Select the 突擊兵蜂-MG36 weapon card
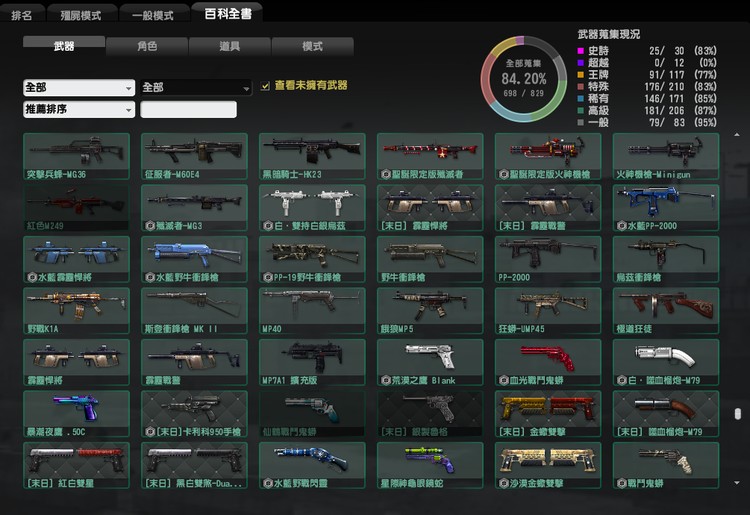Screen dimensions: 750x515 point(77,156)
